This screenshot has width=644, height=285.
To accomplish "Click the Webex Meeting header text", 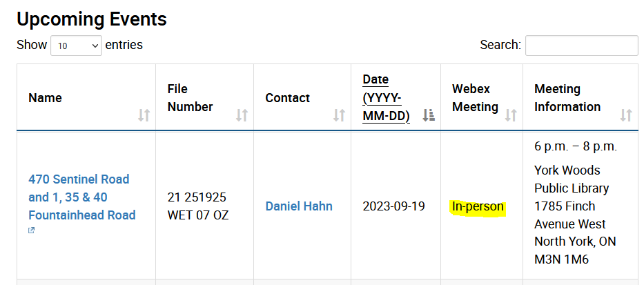I will 475,98.
